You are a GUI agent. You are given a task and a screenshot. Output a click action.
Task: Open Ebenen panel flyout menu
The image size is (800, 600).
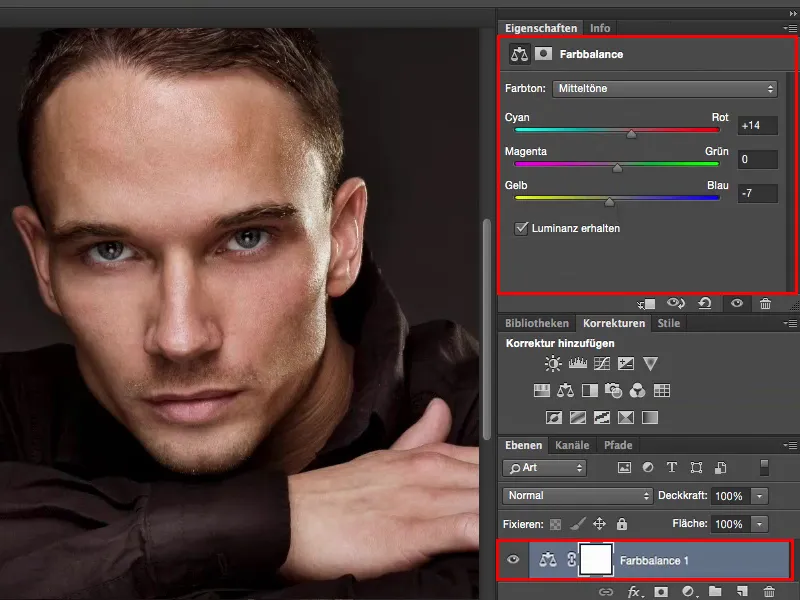(790, 445)
